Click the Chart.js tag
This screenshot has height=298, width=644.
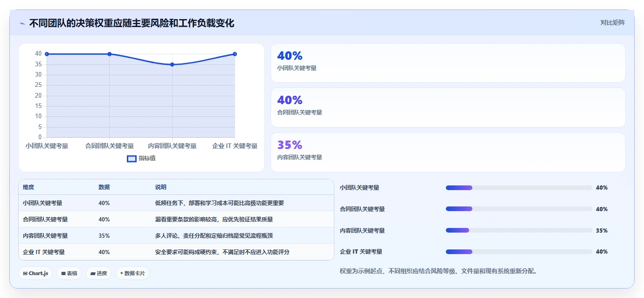point(36,273)
